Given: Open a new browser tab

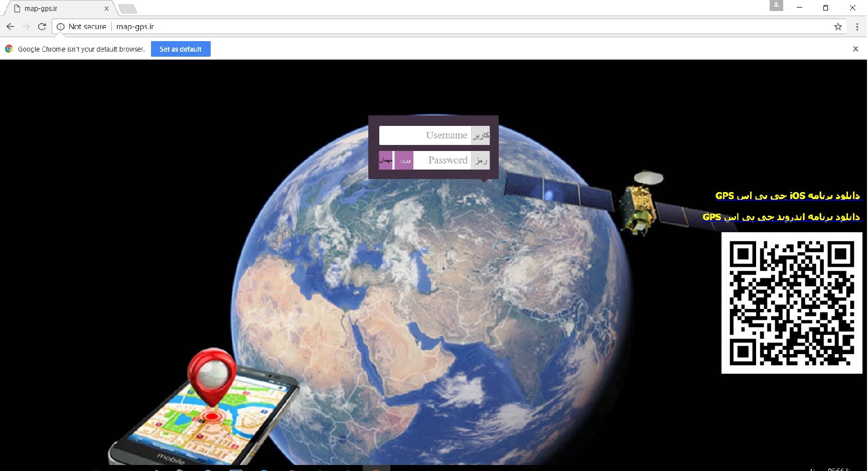Looking at the screenshot, I should click(x=127, y=9).
